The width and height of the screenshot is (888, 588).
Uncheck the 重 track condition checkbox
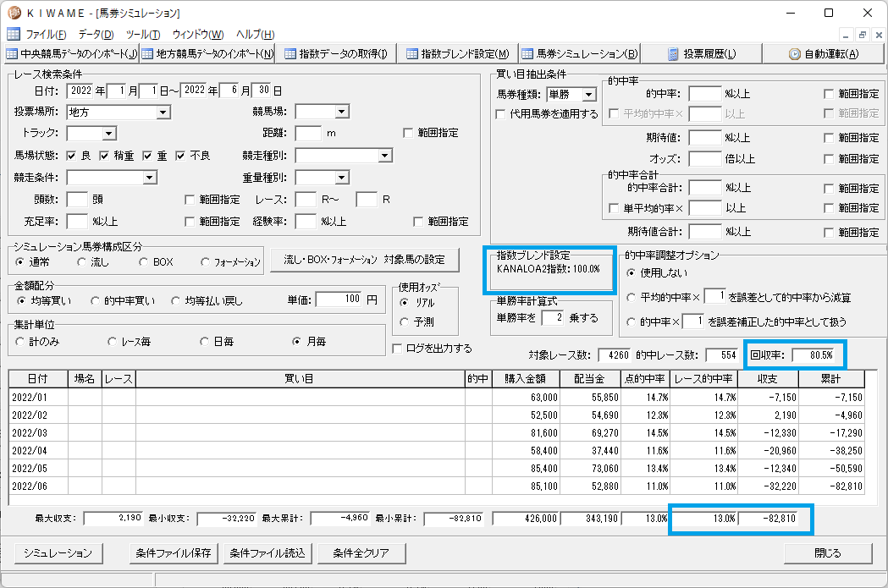pos(147,156)
